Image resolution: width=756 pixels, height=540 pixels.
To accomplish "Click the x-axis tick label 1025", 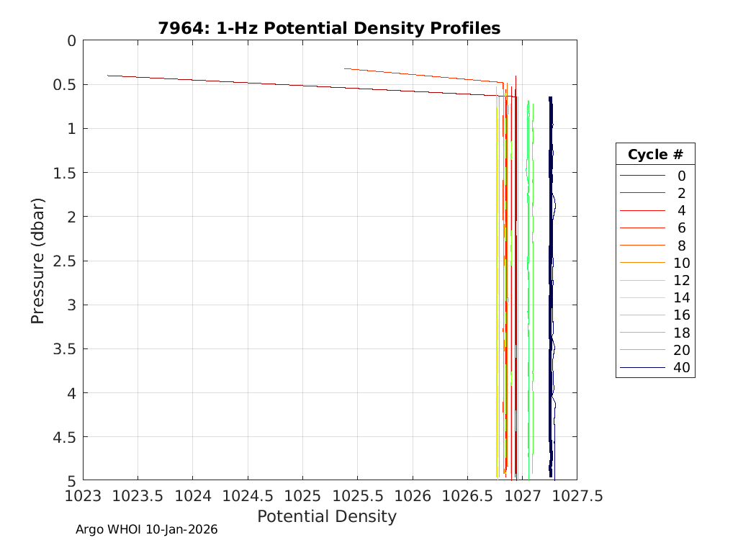I will point(302,496).
